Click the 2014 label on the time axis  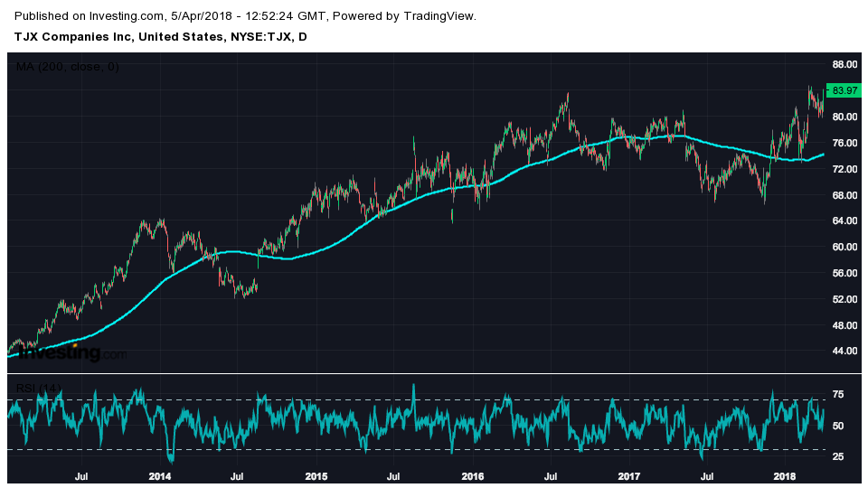tap(160, 476)
